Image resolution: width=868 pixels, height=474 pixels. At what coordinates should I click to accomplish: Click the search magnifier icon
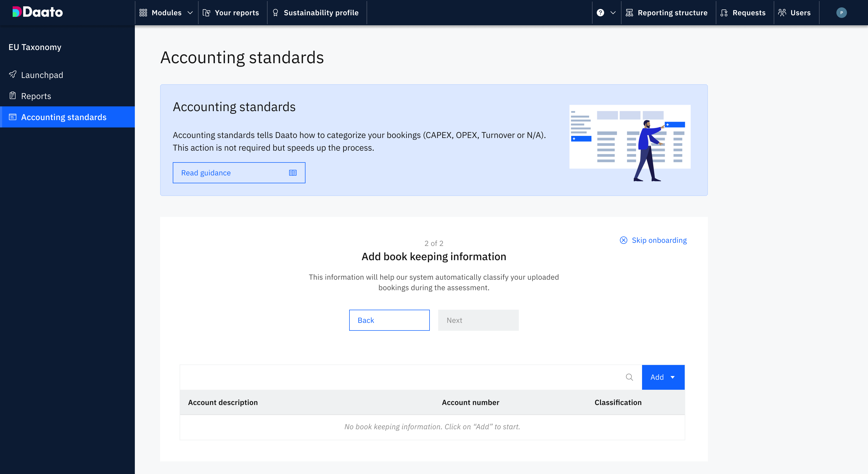[629, 377]
